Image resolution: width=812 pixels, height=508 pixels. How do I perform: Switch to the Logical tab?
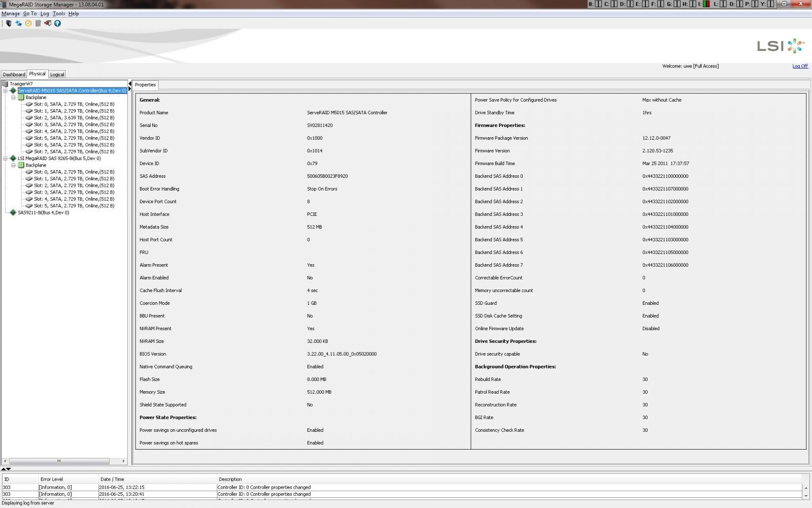click(x=57, y=74)
